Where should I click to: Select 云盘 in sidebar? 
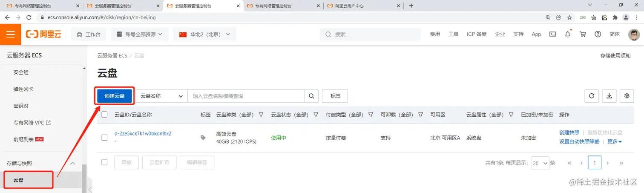[18, 180]
